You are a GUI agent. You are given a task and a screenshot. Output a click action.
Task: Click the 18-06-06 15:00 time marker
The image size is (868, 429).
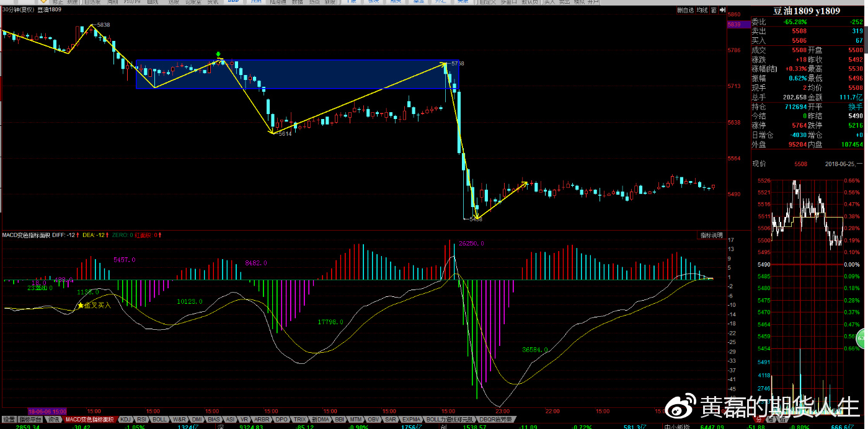tap(47, 411)
